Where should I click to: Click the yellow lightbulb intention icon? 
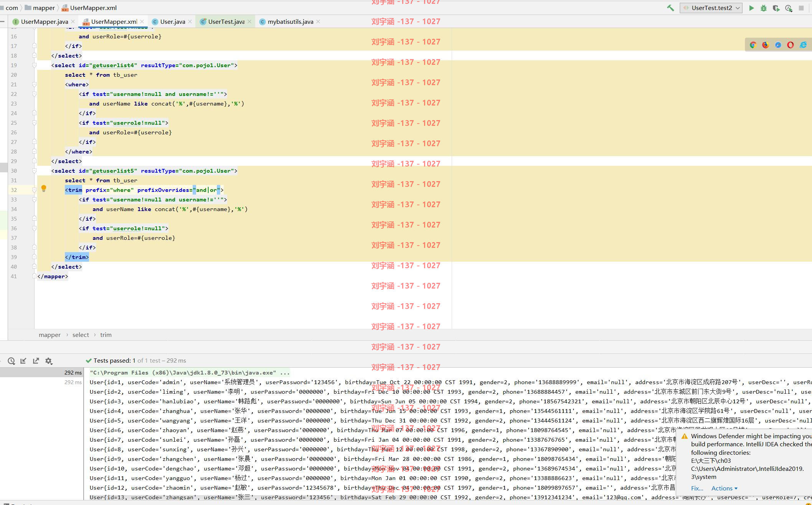click(44, 188)
